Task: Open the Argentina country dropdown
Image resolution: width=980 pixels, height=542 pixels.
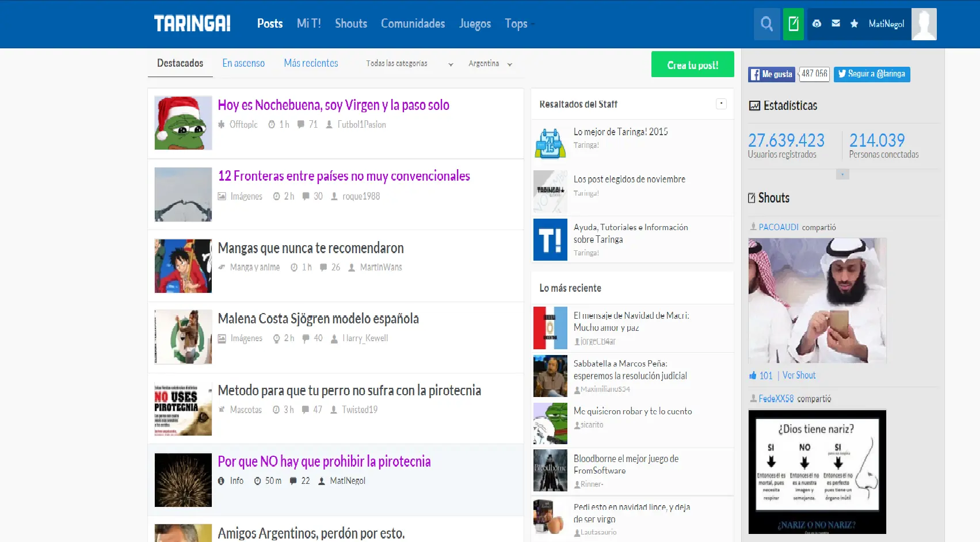Action: (x=490, y=64)
